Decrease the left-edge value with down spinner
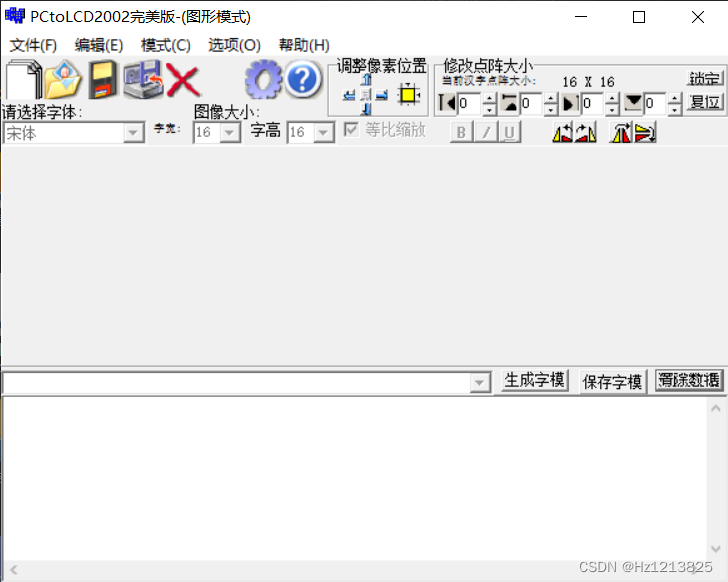The height and width of the screenshot is (582, 728). pyautogui.click(x=489, y=110)
